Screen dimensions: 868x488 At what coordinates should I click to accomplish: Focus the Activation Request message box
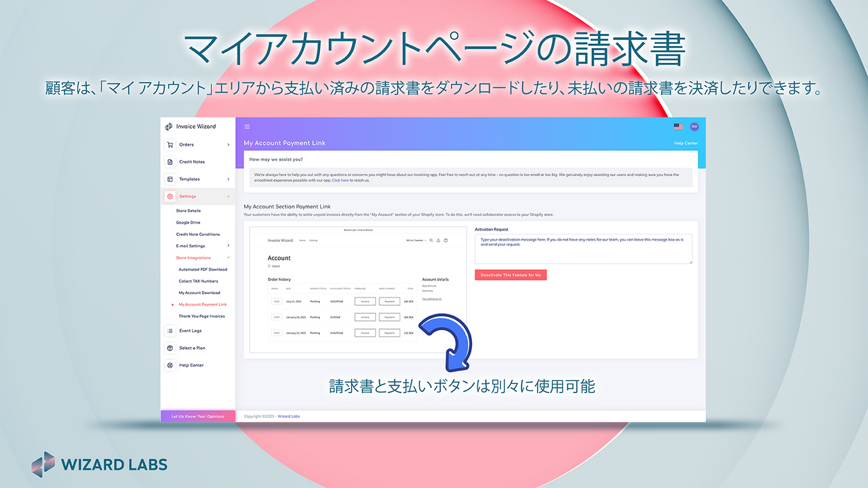pos(583,249)
